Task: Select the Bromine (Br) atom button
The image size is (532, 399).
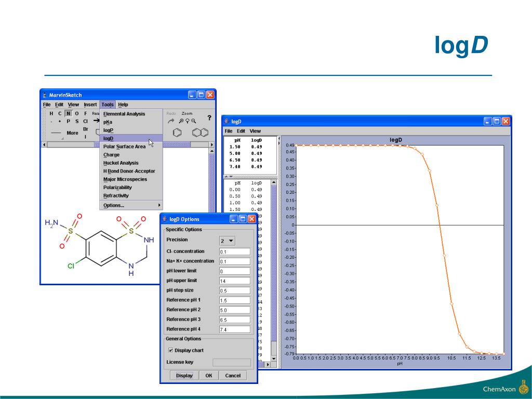Action: click(x=86, y=129)
